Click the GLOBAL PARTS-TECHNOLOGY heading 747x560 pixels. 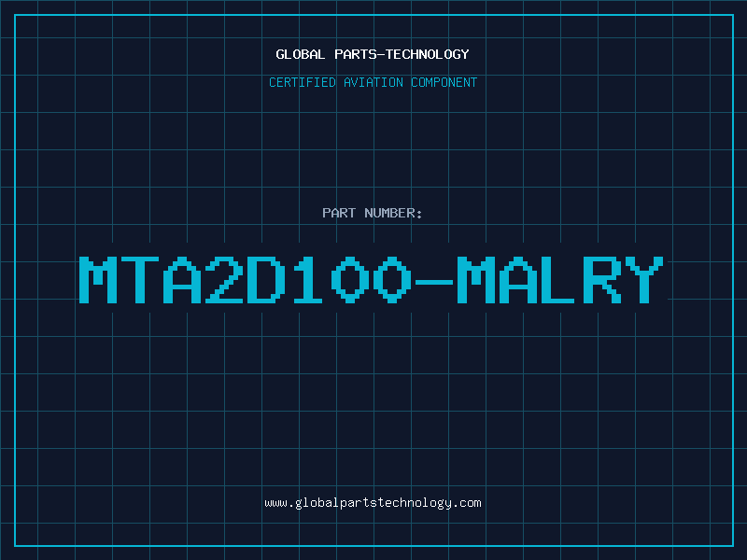click(x=373, y=54)
